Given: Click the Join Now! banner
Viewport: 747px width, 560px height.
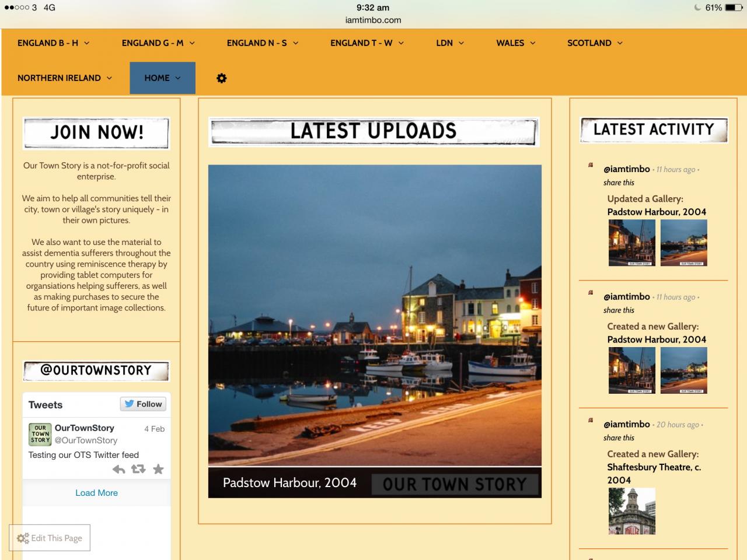Looking at the screenshot, I should (x=96, y=132).
